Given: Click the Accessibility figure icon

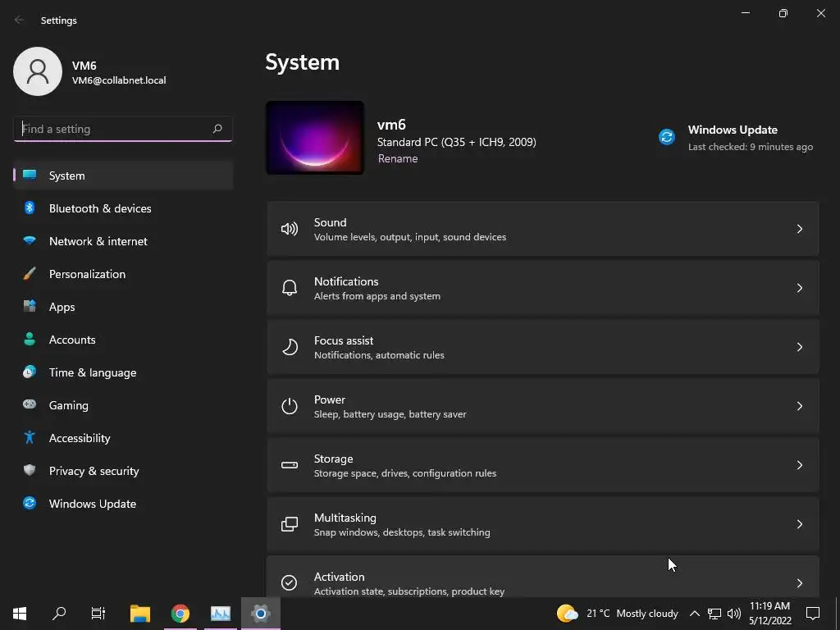Looking at the screenshot, I should (30, 437).
